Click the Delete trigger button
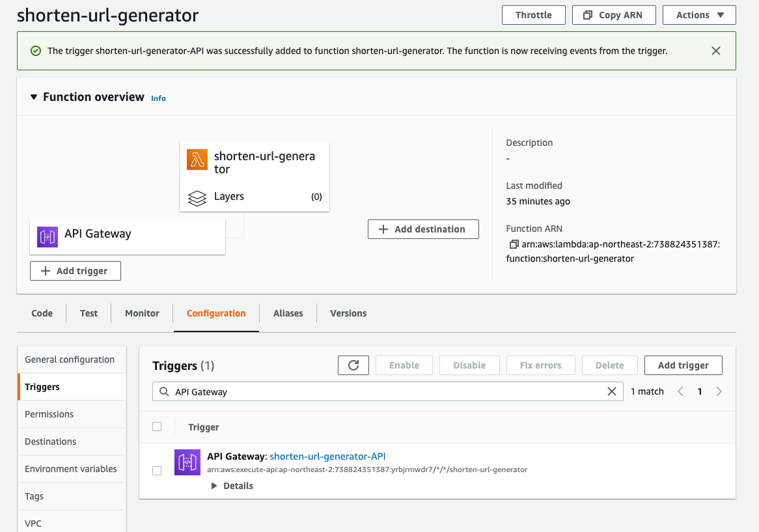759x532 pixels. click(x=609, y=365)
